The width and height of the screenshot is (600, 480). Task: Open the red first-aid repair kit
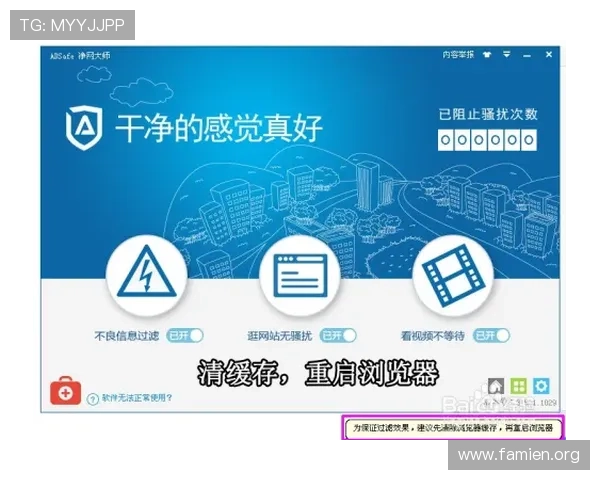click(65, 391)
